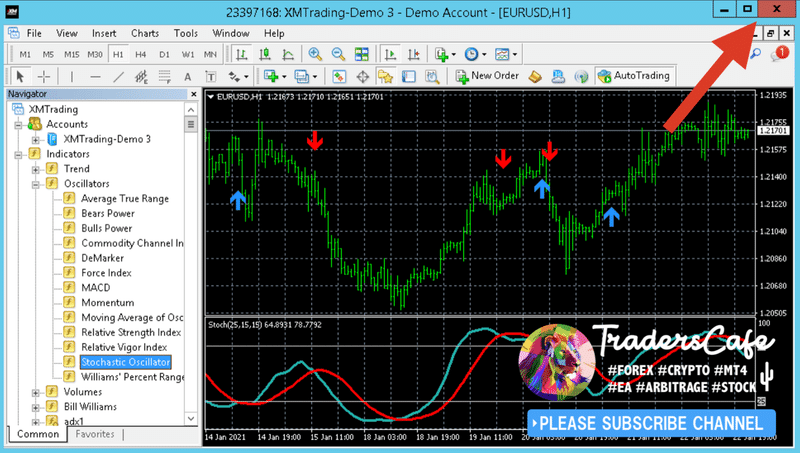Screen dimensions: 800x453
Task: Open Strategy Tester icon
Action: 432,77
